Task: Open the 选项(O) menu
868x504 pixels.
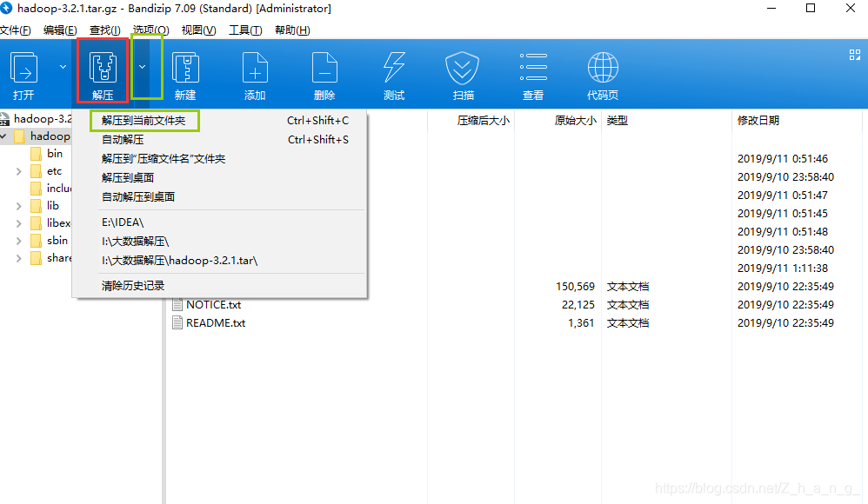Action: [150, 30]
